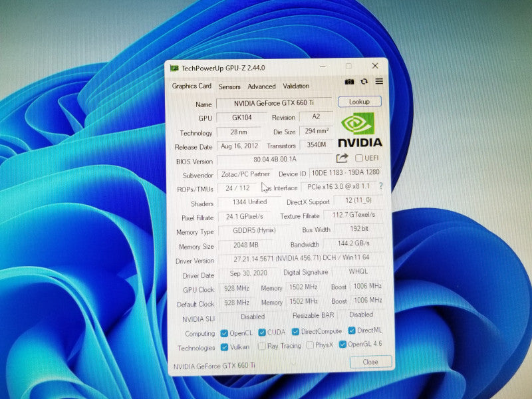Click the Transistors field 3540M
The width and height of the screenshot is (532, 399).
tap(317, 145)
